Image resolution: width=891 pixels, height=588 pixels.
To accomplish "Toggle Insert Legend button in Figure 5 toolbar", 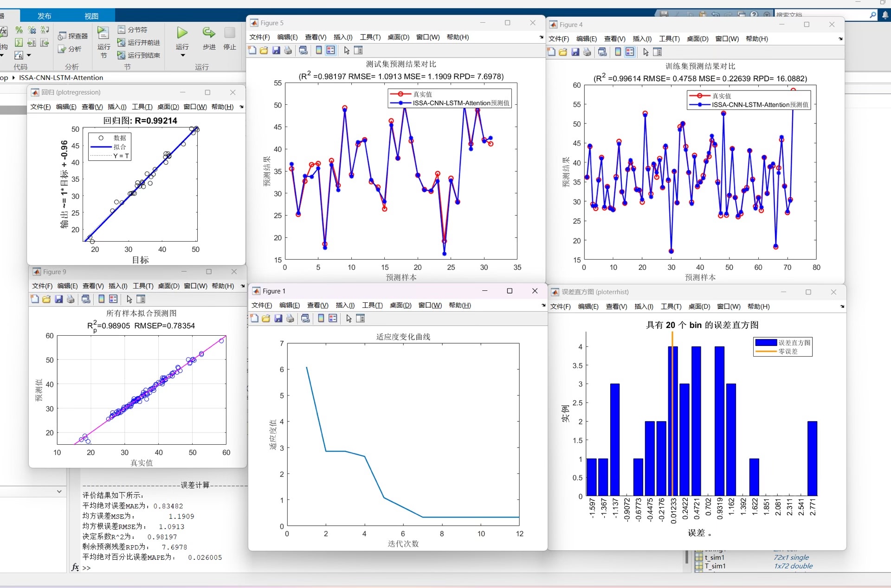I will 330,51.
